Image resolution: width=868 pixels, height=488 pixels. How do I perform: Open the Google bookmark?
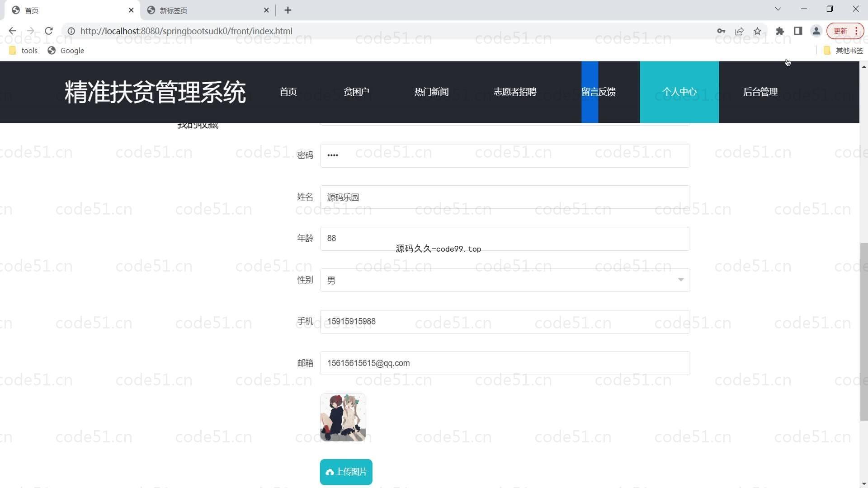[66, 51]
